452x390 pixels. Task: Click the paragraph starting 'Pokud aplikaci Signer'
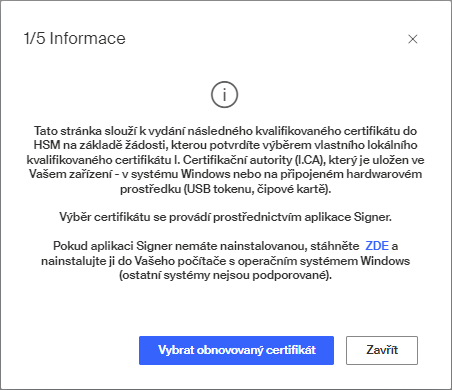tap(225, 261)
